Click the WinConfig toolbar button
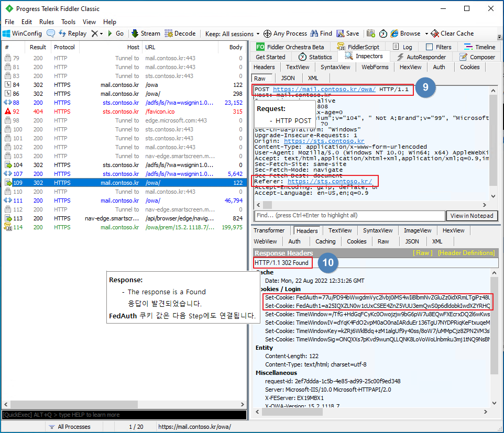This screenshot has width=504, height=433. click(22, 34)
